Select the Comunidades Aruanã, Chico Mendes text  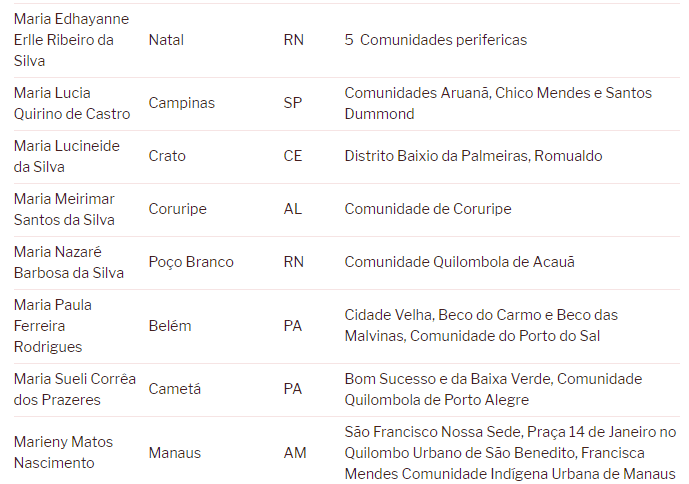(x=497, y=103)
